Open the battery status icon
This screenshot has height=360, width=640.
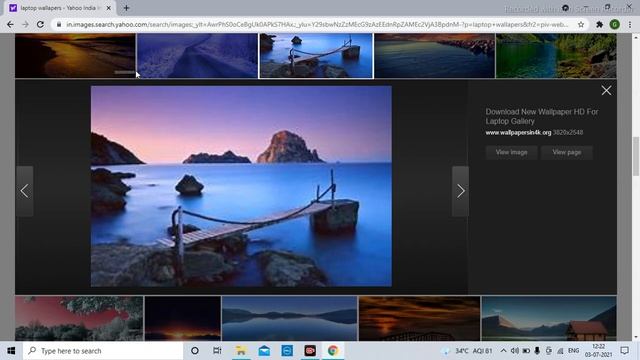[526, 351]
